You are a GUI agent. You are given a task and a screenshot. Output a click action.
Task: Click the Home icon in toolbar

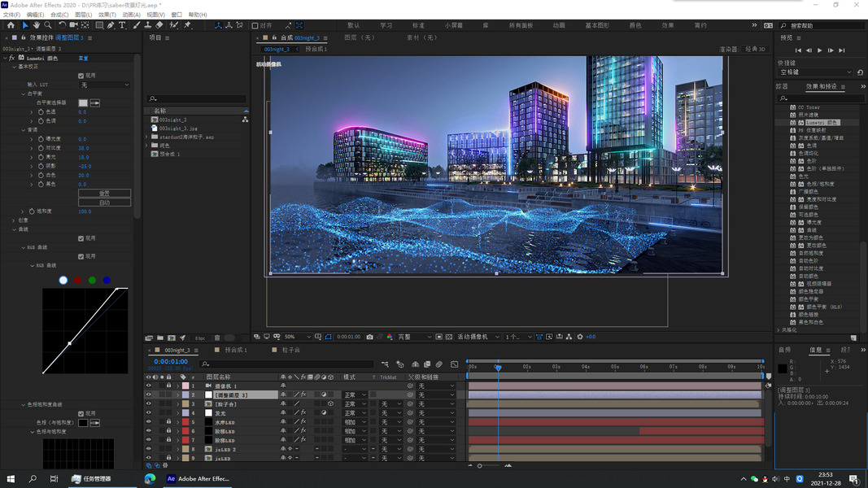(11, 25)
